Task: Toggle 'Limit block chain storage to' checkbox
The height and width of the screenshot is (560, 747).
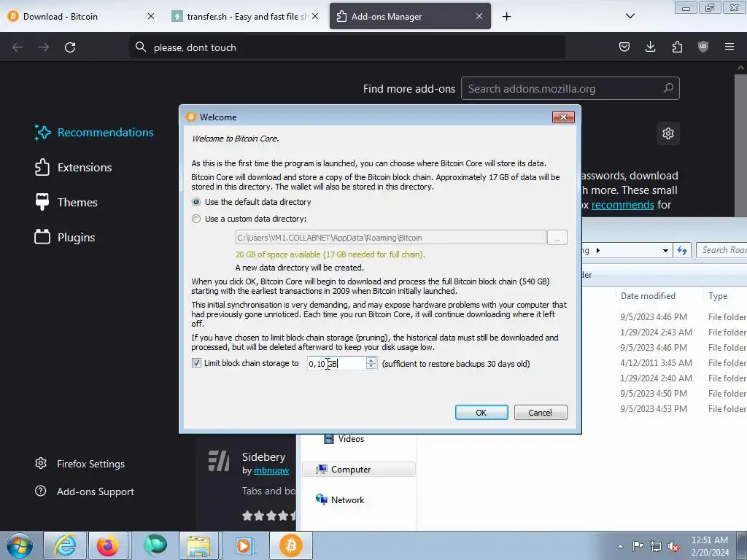Action: coord(196,363)
